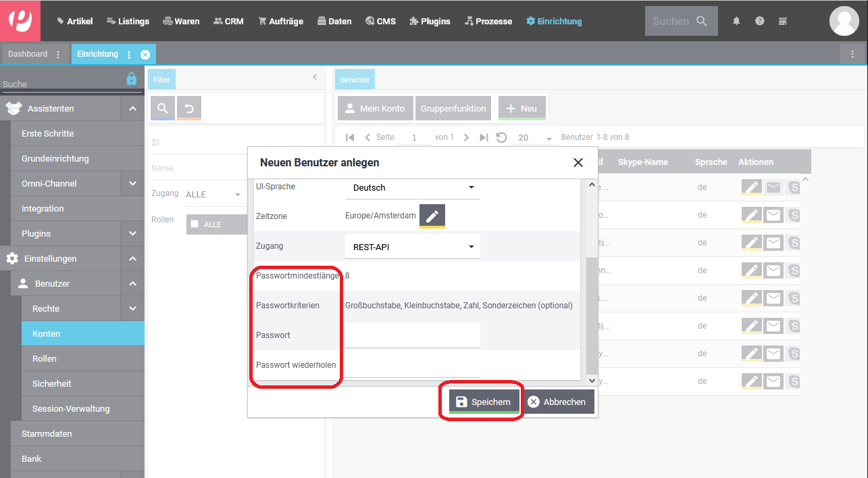The width and height of the screenshot is (868, 478).
Task: Toggle the ALLE checkbox under Rollen
Action: [x=195, y=224]
